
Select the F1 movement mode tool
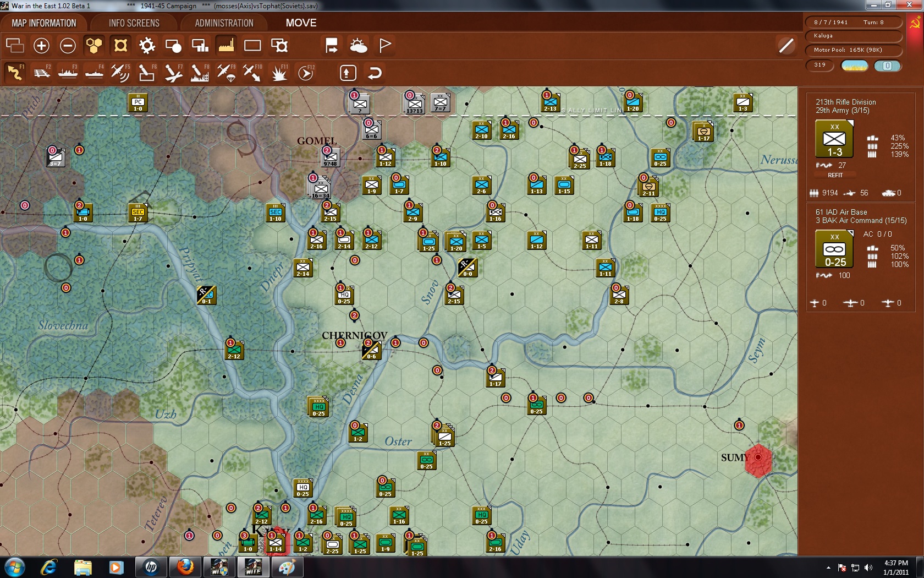15,72
